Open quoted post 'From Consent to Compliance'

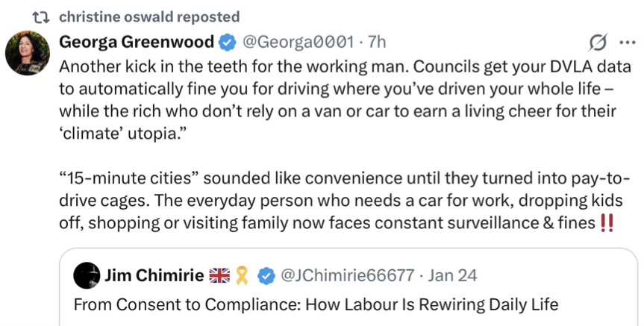[315, 304]
